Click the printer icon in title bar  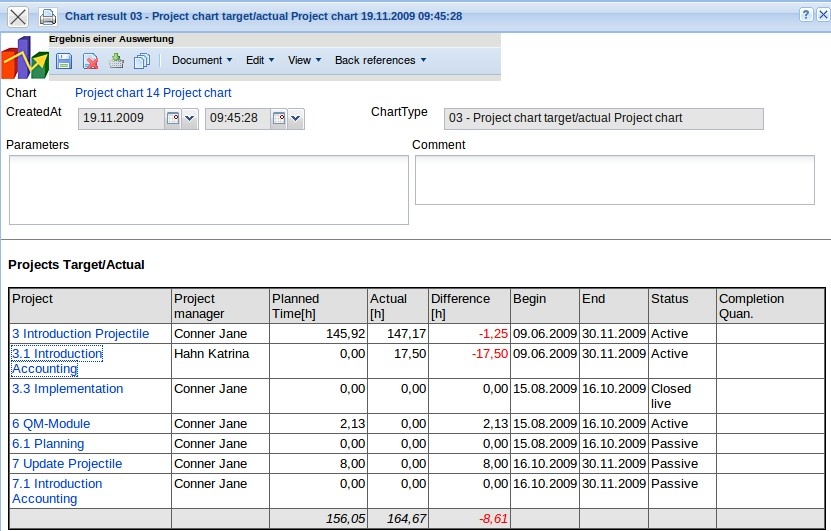[47, 16]
